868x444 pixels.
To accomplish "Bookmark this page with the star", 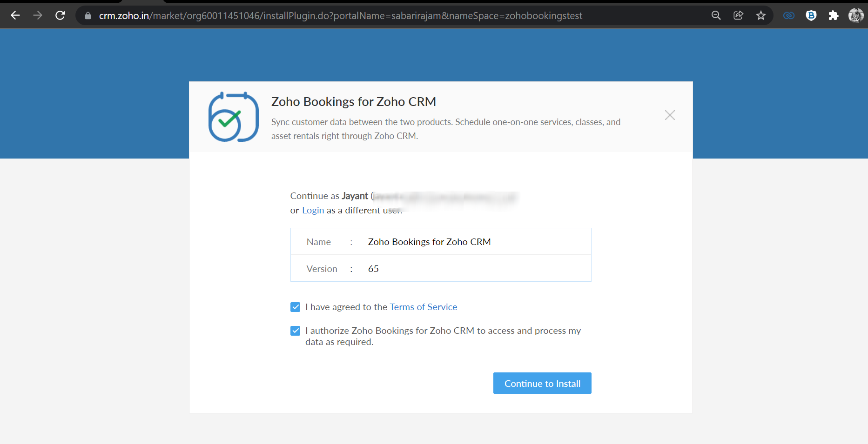I will (x=760, y=16).
